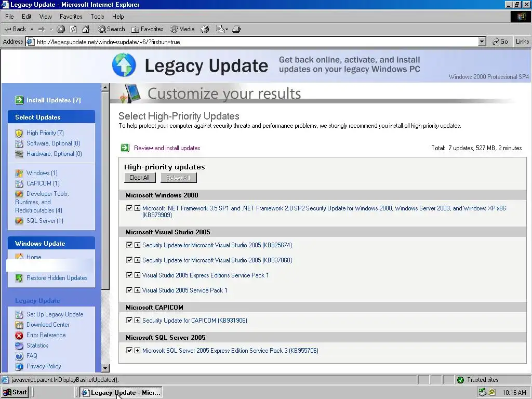Click the SQL Server (1) sidebar icon
Screen dimensions: 532x399
[19, 221]
